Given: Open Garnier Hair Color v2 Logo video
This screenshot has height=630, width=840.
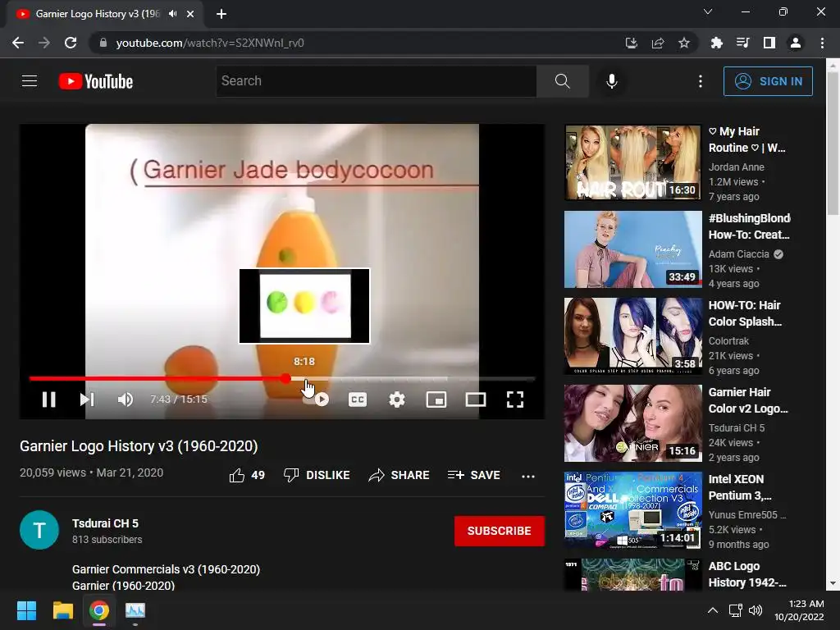Looking at the screenshot, I should (748, 400).
